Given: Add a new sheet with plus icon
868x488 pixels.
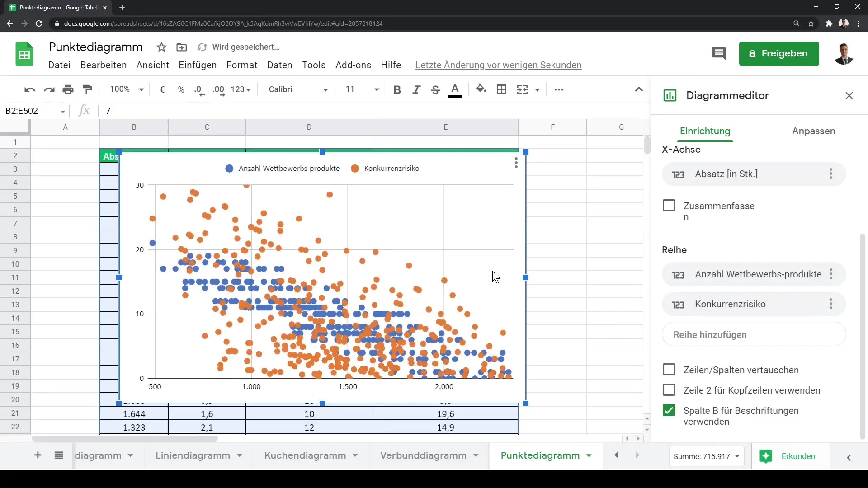Looking at the screenshot, I should pos(38,455).
